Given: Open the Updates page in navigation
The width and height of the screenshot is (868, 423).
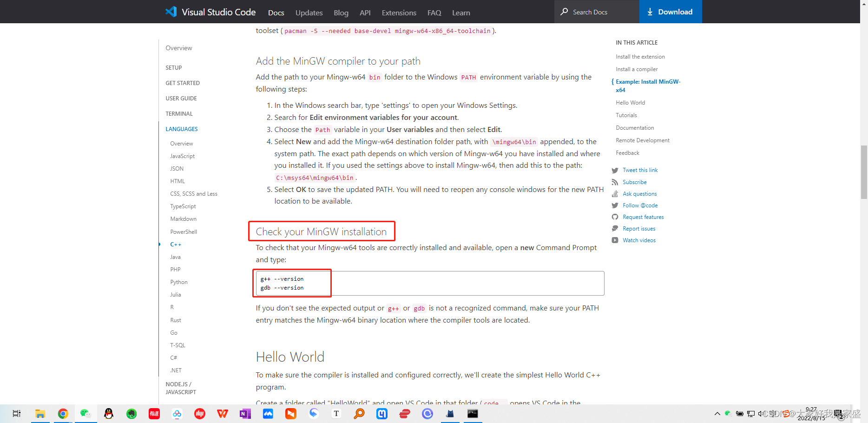Looking at the screenshot, I should (x=309, y=13).
